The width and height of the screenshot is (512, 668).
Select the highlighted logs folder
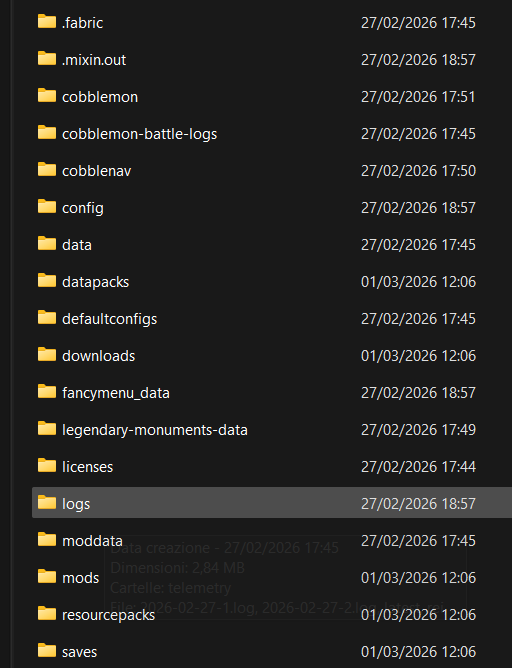point(272,503)
